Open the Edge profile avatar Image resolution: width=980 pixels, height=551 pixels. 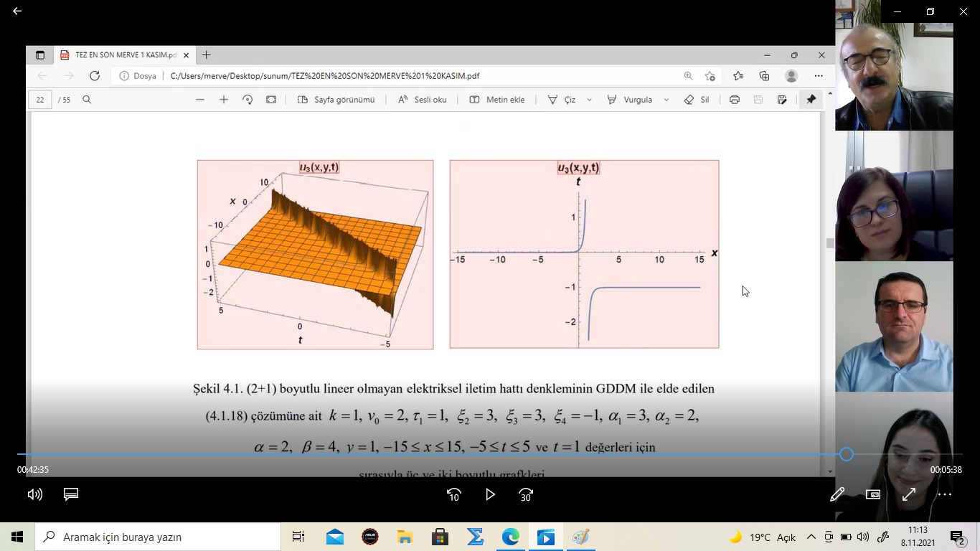click(791, 75)
